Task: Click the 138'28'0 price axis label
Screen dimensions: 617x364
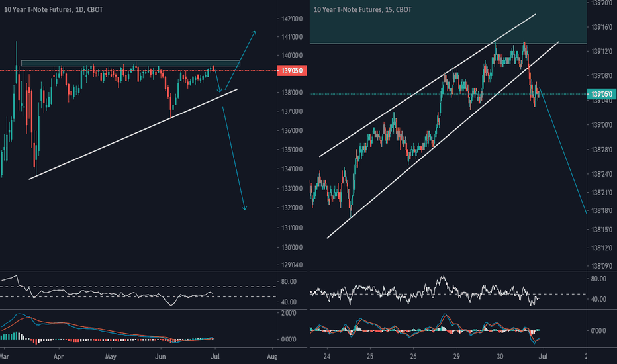Action: (602, 150)
